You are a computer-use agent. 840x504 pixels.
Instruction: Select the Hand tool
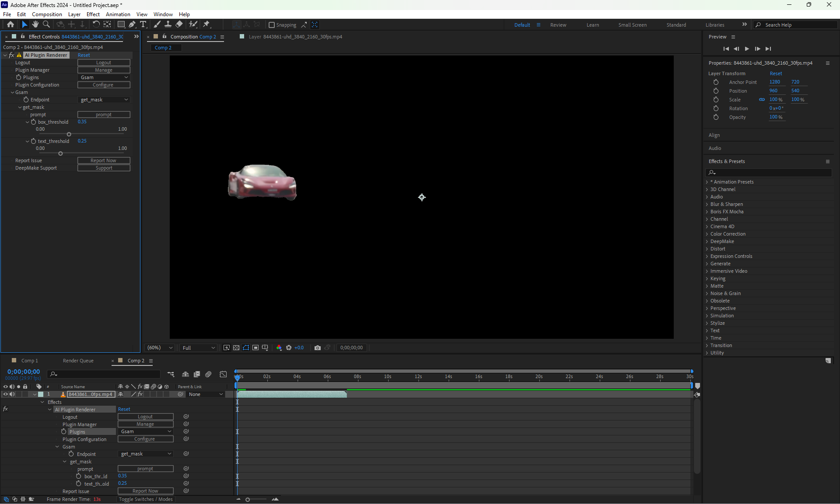(35, 24)
